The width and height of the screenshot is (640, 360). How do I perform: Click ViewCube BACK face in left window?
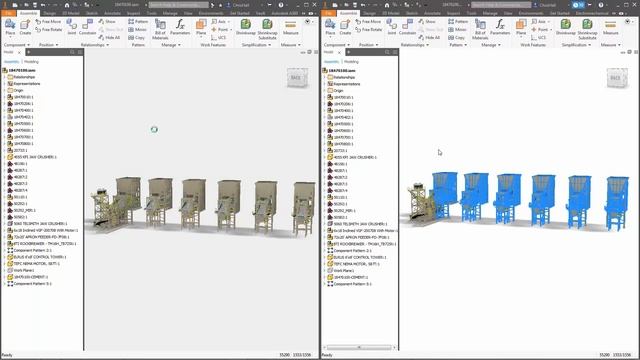pyautogui.click(x=296, y=78)
